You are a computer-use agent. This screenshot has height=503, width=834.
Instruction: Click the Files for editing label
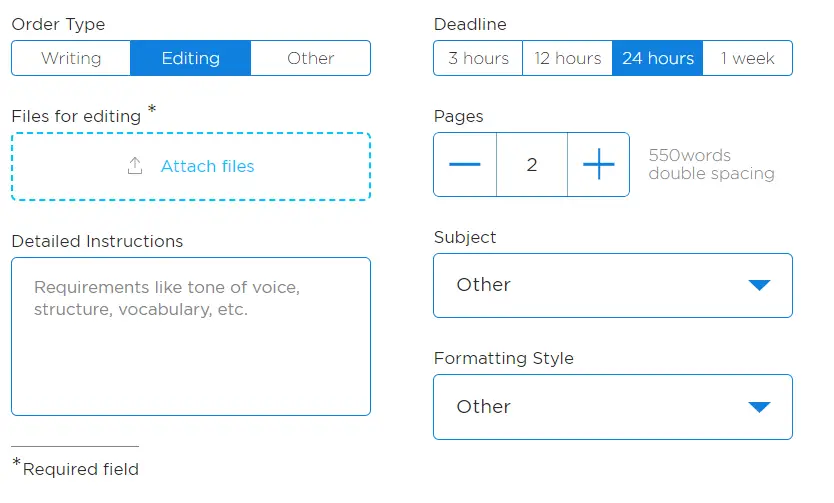(76, 116)
